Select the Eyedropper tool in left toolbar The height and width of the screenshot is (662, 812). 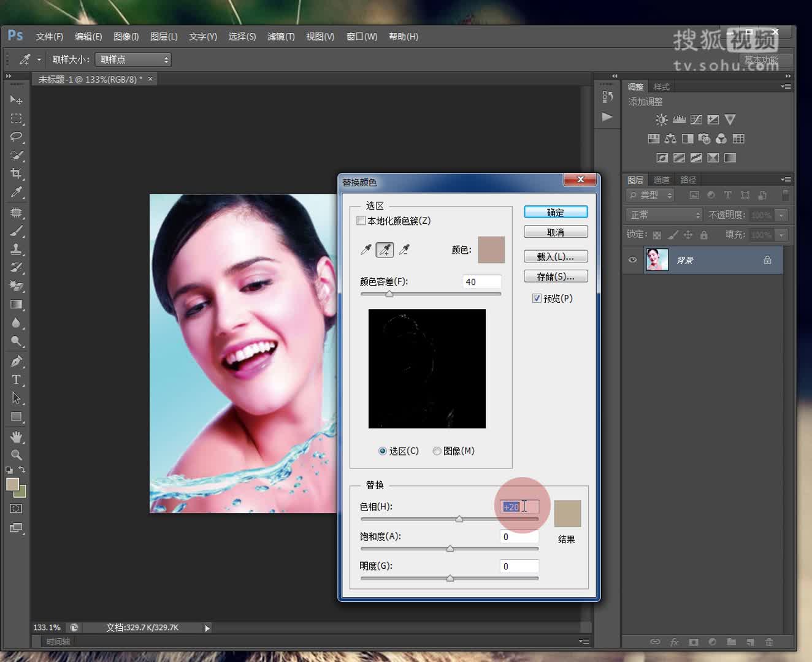click(x=16, y=192)
